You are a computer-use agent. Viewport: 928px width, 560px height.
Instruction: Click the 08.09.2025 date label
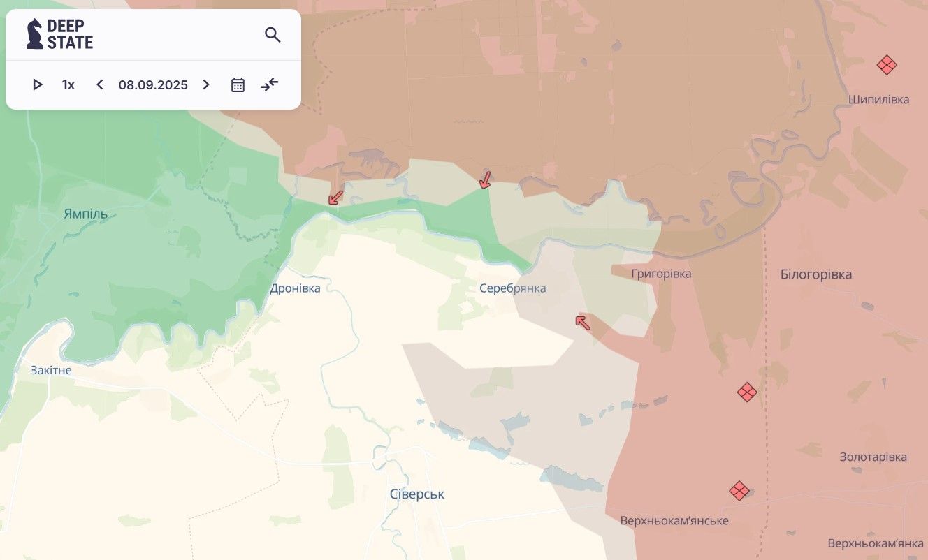(153, 85)
